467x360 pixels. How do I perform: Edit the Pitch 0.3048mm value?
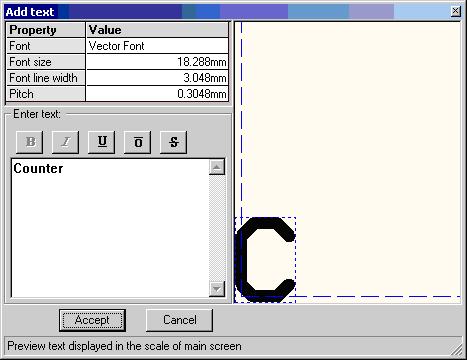pyautogui.click(x=157, y=94)
